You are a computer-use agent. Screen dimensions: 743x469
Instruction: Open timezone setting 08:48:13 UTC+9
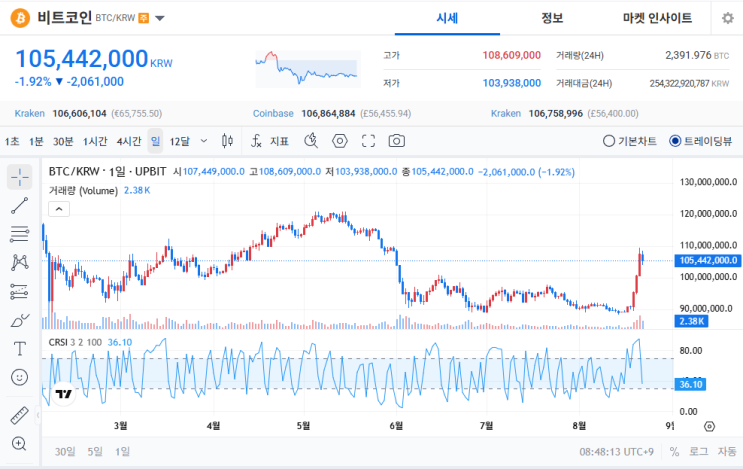pyautogui.click(x=616, y=451)
